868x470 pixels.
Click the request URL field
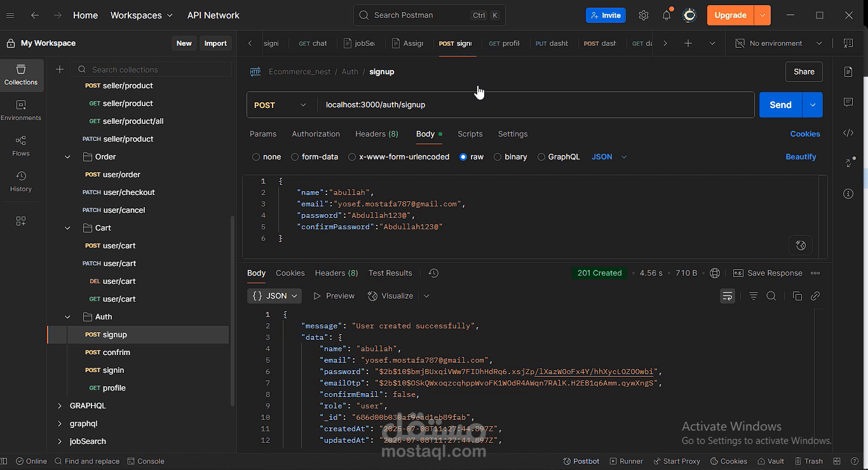tap(536, 105)
